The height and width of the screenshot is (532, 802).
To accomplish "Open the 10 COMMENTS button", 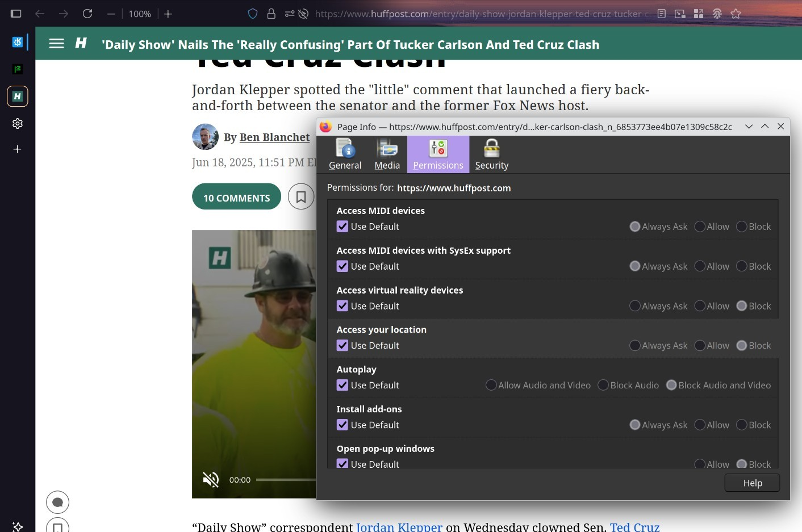I will coord(236,197).
